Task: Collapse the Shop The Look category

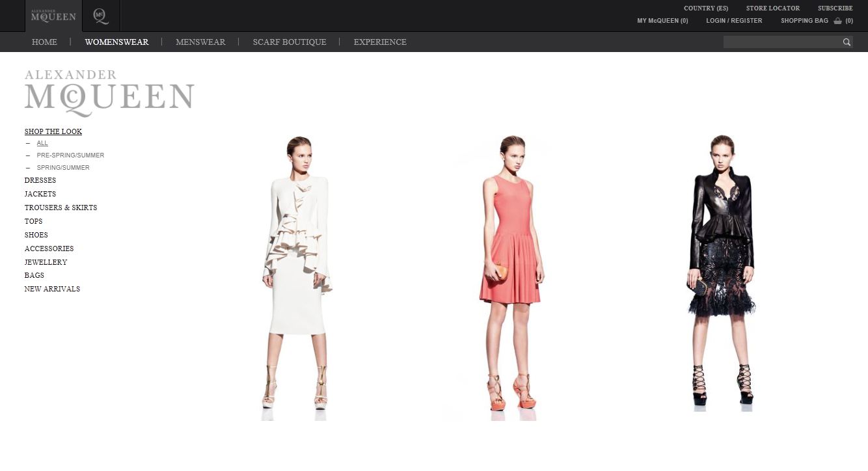Action: [53, 131]
